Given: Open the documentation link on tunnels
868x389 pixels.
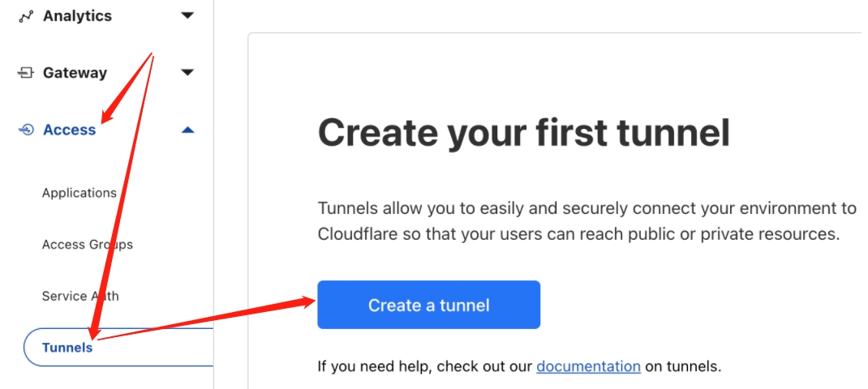Looking at the screenshot, I should point(588,366).
